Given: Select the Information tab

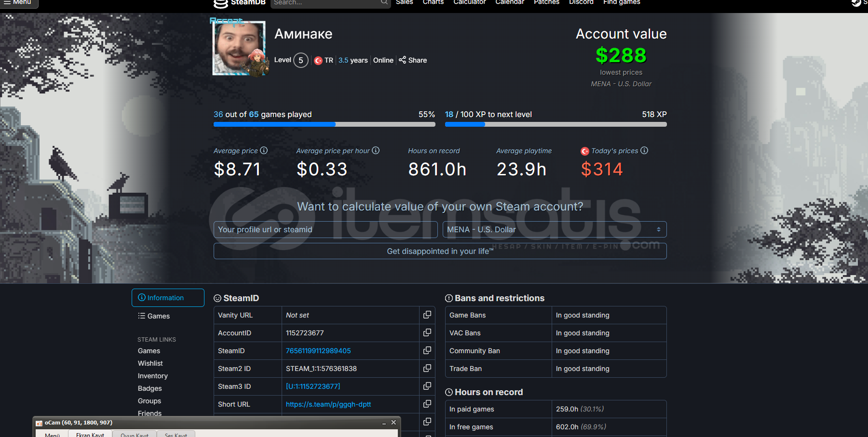Looking at the screenshot, I should click(x=168, y=298).
